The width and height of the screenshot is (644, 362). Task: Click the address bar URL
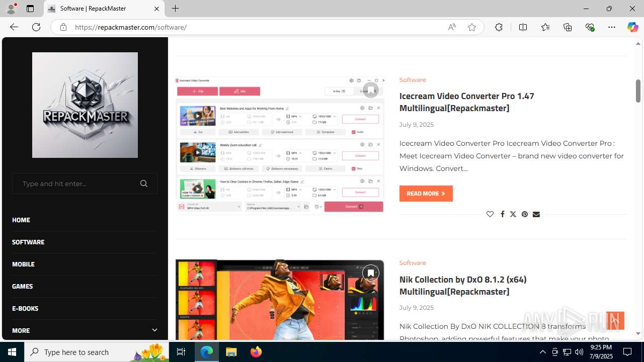(x=131, y=27)
